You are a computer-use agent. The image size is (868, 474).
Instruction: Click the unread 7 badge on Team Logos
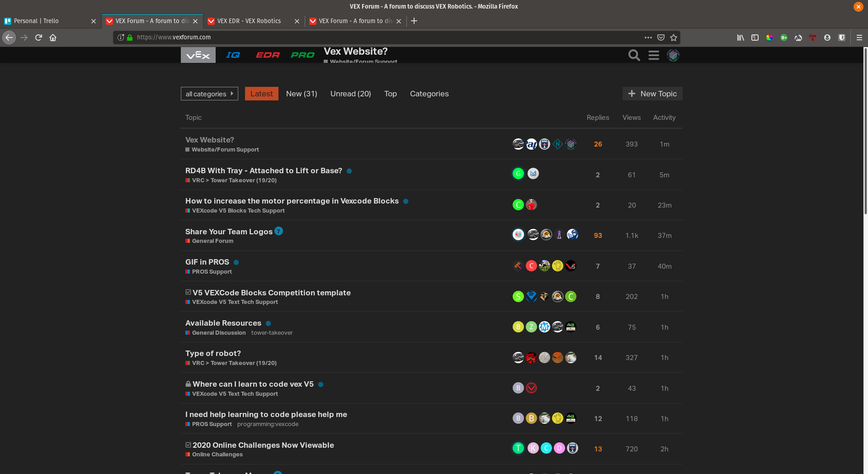(279, 231)
